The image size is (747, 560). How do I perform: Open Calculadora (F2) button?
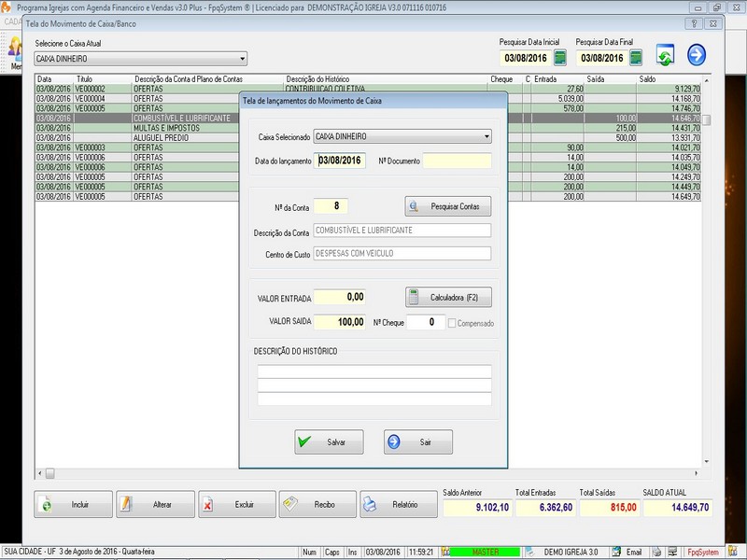[x=448, y=297]
